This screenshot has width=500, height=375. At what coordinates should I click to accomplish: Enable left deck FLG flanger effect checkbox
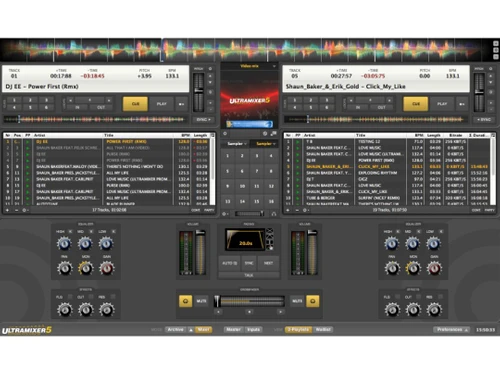70,297
